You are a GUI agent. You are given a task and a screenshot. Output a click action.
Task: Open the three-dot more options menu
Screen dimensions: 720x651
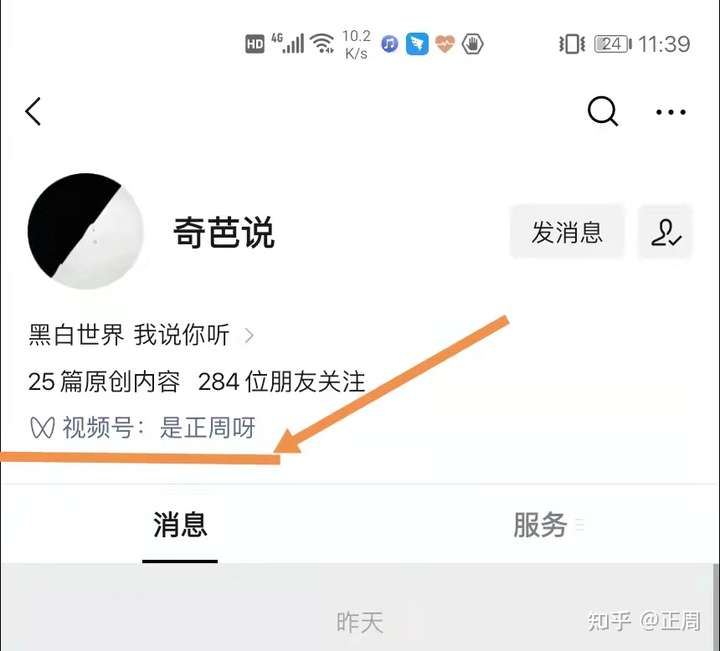click(x=670, y=112)
